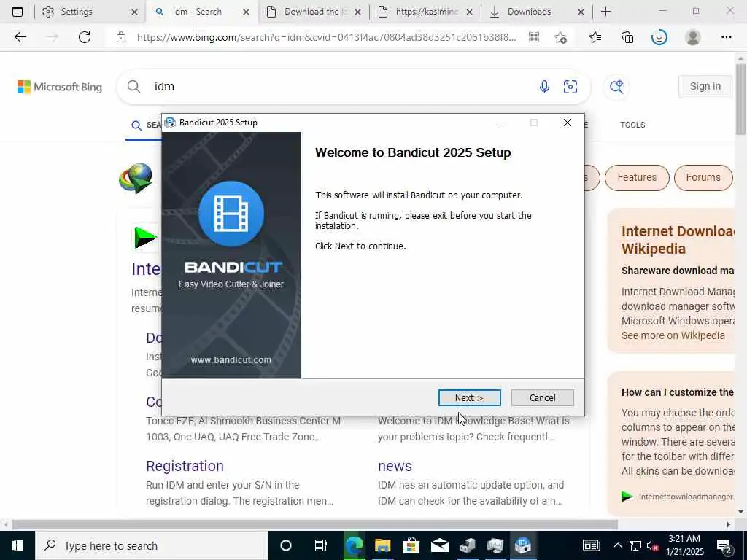Open Microsoft Edge from taskbar
The height and width of the screenshot is (560, 747).
click(354, 545)
